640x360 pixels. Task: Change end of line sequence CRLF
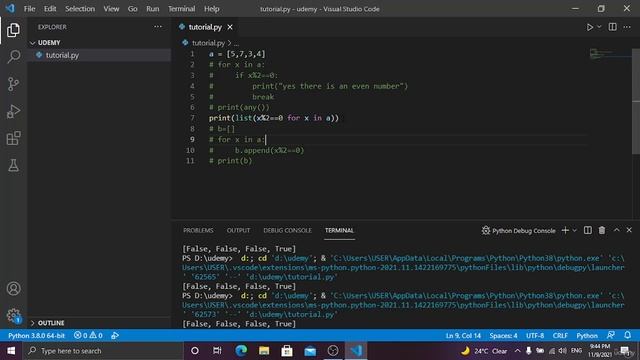(x=560, y=336)
